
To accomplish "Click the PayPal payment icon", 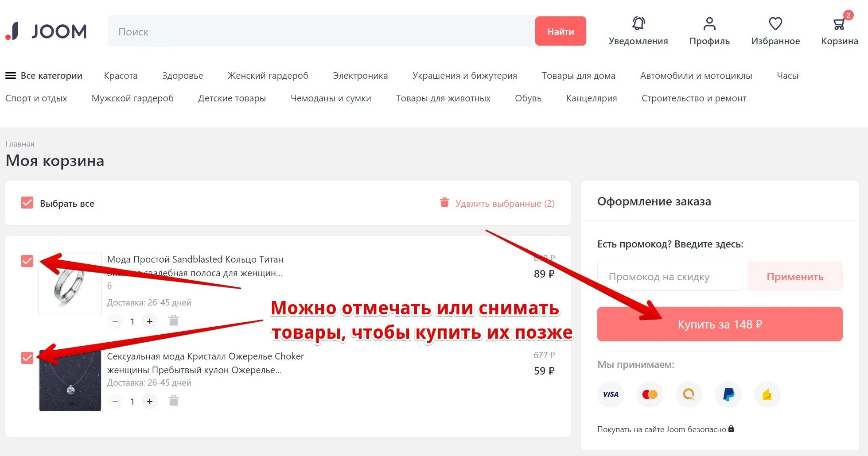I will (728, 394).
